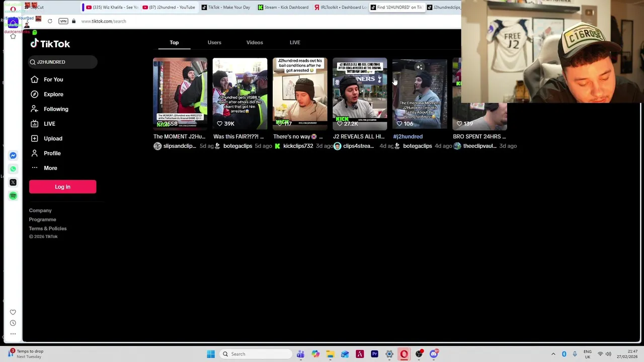The width and height of the screenshot is (644, 362).
Task: Open video thumbnail with 39K likes
Action: [x=240, y=94]
